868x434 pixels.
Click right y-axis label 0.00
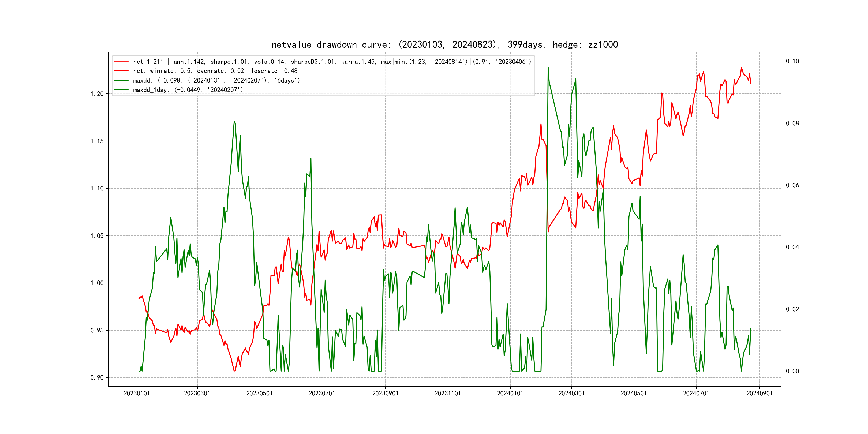click(792, 371)
